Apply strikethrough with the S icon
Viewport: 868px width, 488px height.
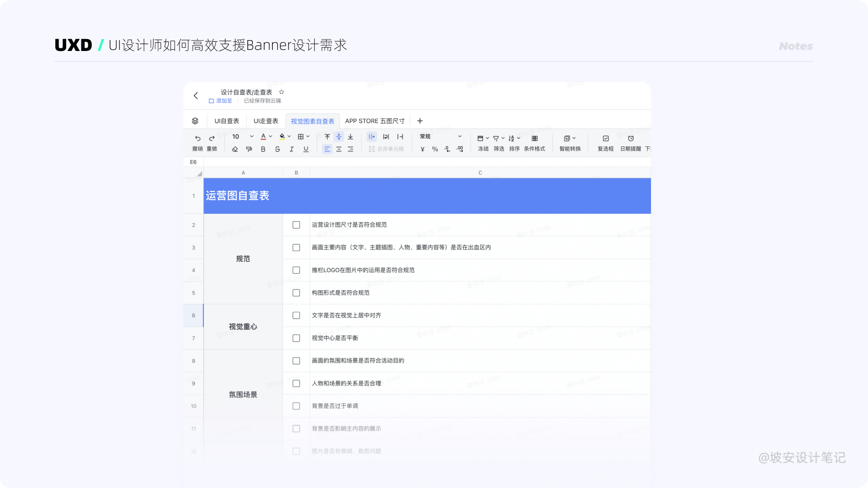[277, 149]
